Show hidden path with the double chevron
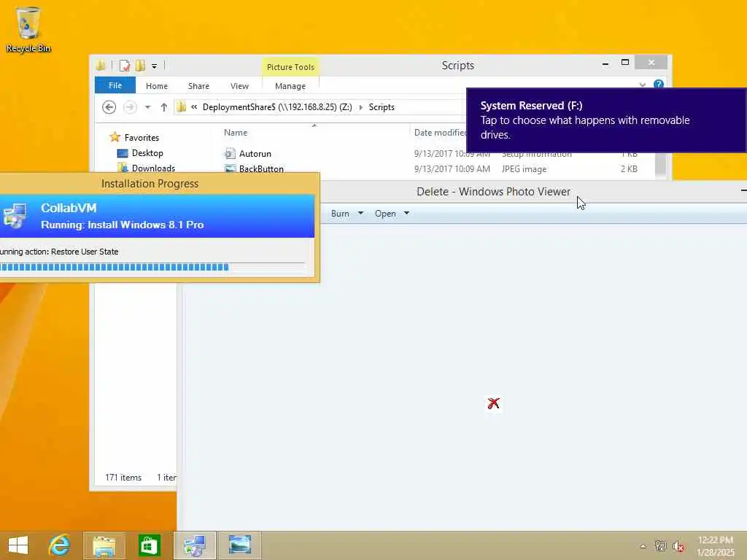 [x=194, y=107]
